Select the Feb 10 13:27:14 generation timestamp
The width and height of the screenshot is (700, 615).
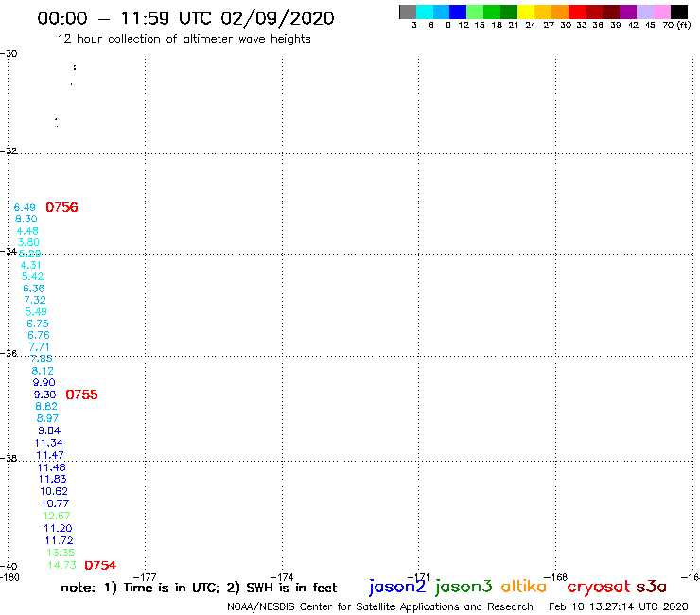[619, 606]
